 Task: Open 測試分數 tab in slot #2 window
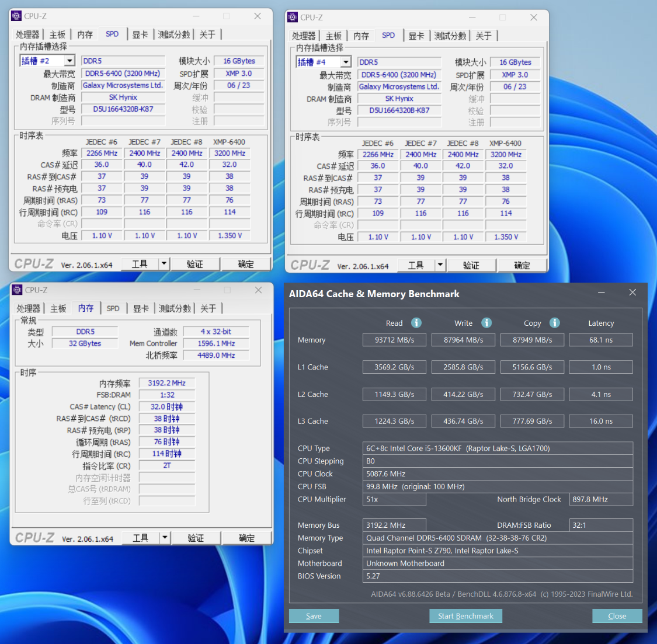coord(174,34)
